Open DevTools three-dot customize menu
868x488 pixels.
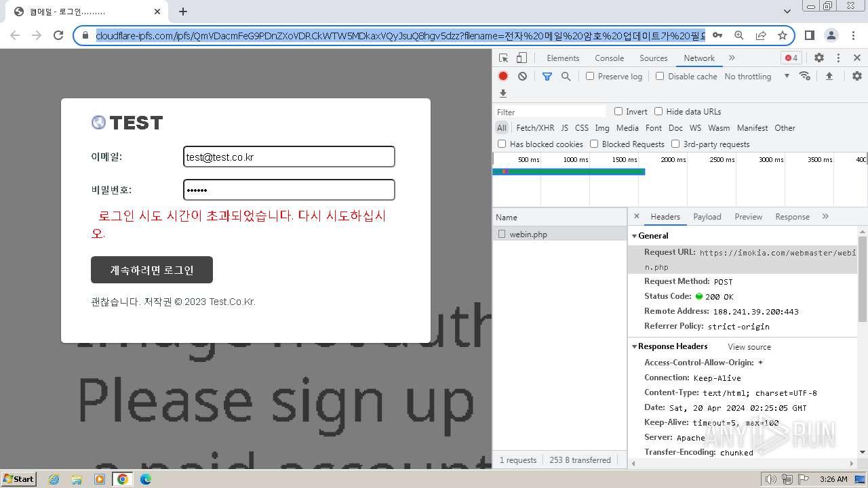pyautogui.click(x=838, y=58)
